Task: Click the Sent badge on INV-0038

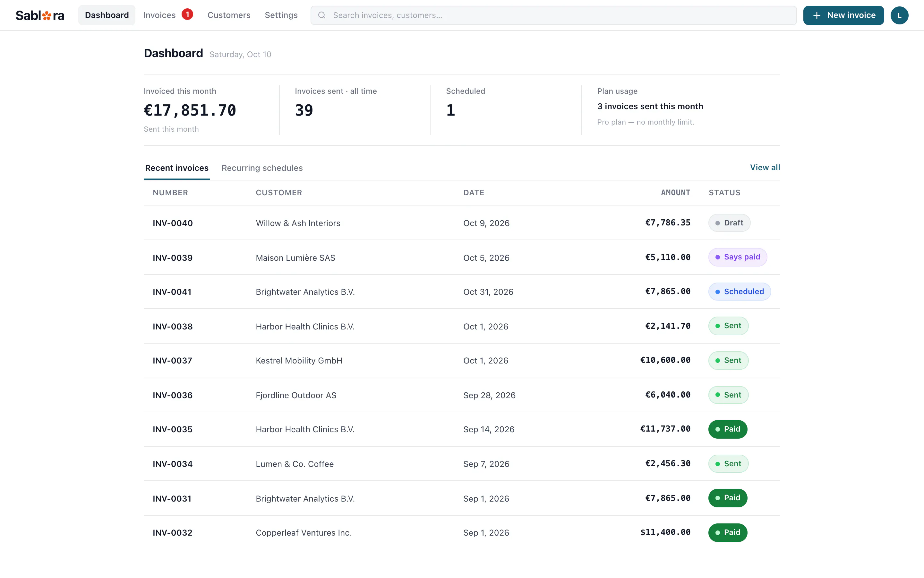Action: (728, 326)
